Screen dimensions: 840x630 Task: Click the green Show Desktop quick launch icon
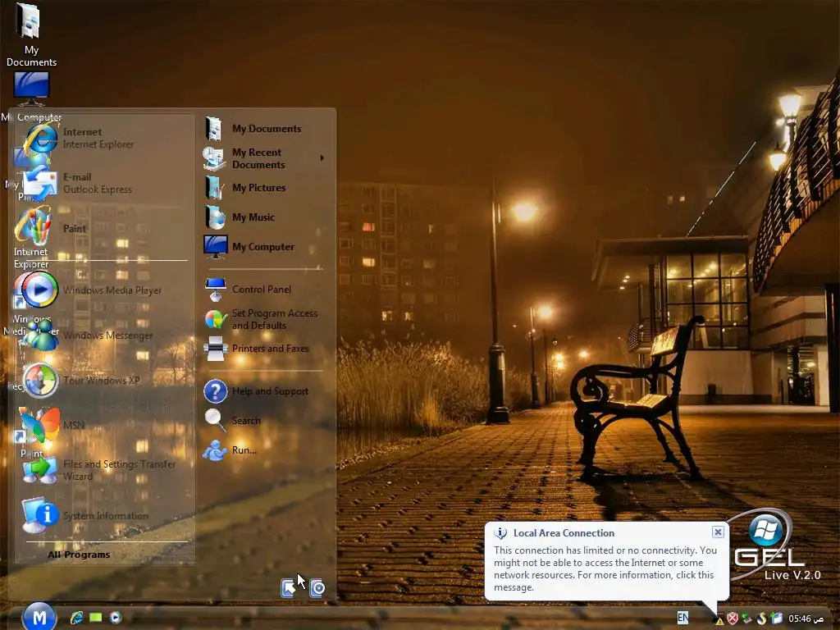(x=96, y=618)
